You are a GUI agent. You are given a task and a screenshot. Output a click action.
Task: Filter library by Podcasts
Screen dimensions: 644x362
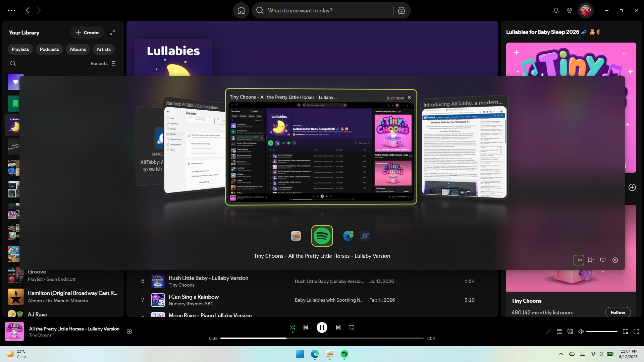click(49, 49)
